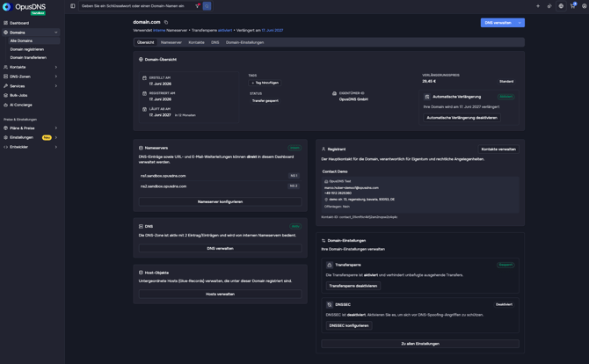Image resolution: width=589 pixels, height=364 pixels.
Task: Click the calendar icon beside Läuft ab am
Action: [144, 109]
